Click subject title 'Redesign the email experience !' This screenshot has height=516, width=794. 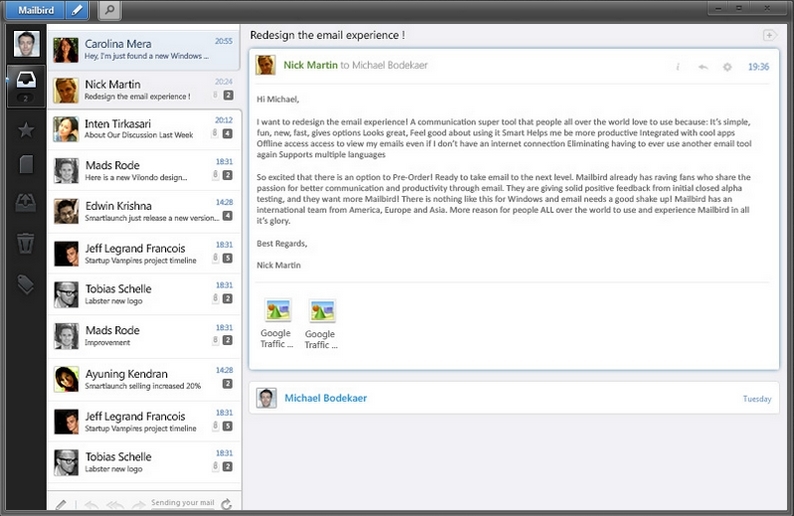coord(327,35)
